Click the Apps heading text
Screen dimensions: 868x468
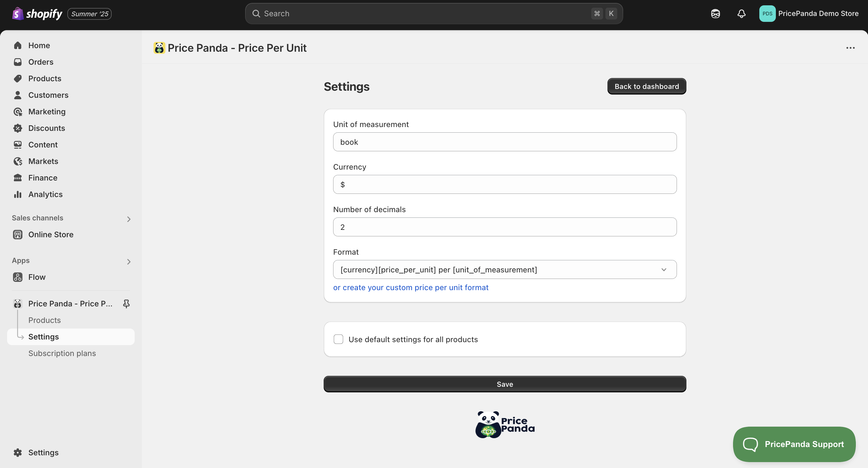[x=21, y=260]
